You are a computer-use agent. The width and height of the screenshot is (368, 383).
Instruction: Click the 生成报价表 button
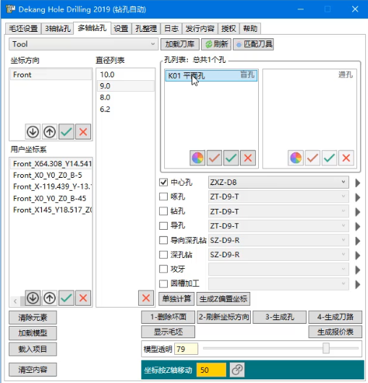[x=335, y=332]
